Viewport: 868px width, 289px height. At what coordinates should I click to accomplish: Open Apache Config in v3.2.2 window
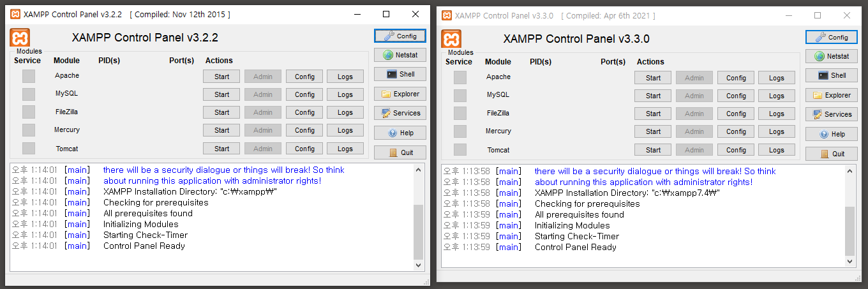304,77
